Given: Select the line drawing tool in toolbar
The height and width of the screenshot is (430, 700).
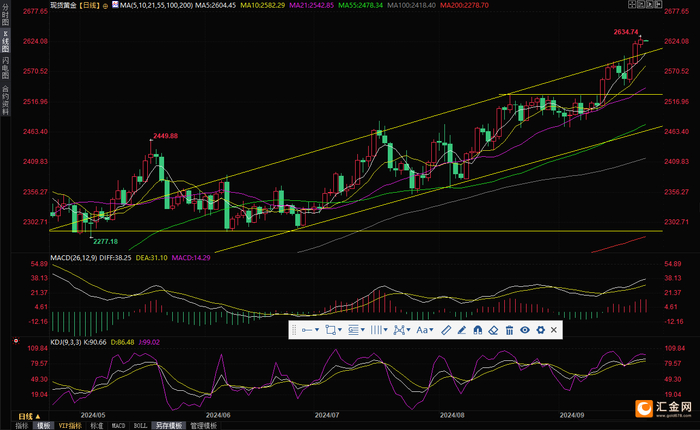Looking at the screenshot, I should pos(307,330).
